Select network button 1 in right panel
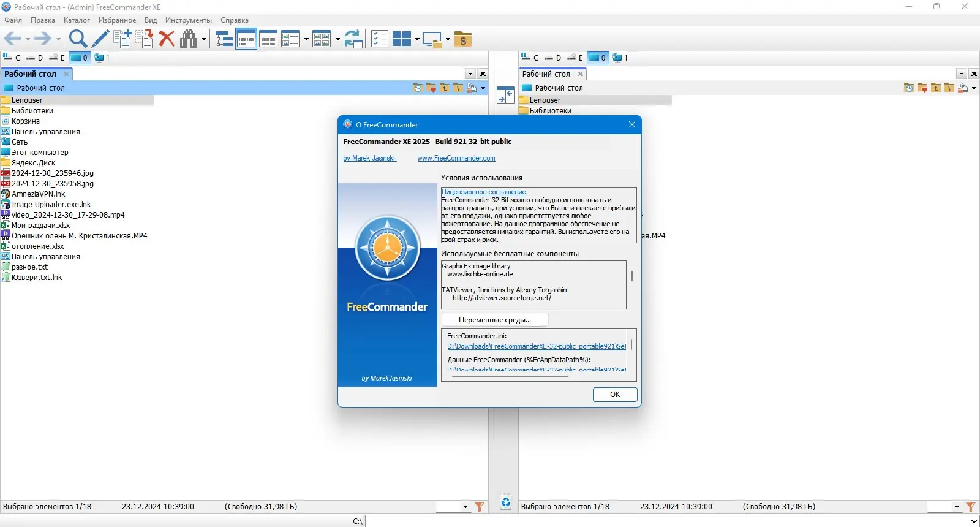980x527 pixels. coord(620,58)
